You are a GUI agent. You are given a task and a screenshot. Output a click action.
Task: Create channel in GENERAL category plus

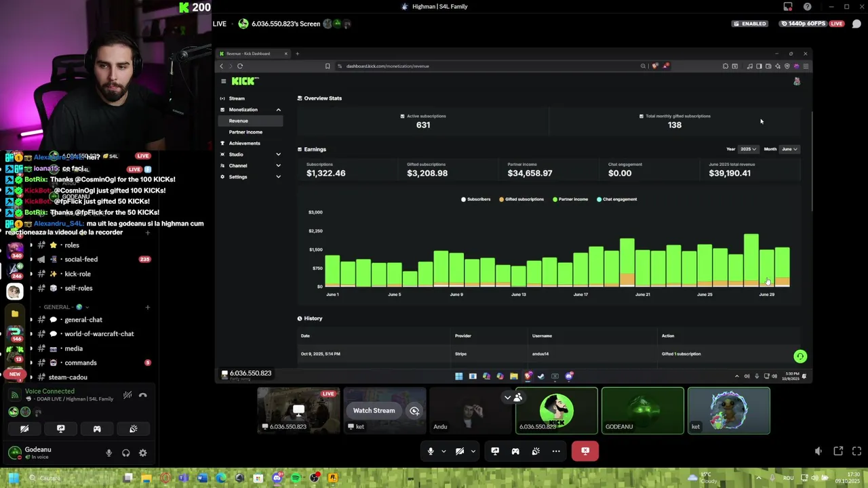click(147, 307)
